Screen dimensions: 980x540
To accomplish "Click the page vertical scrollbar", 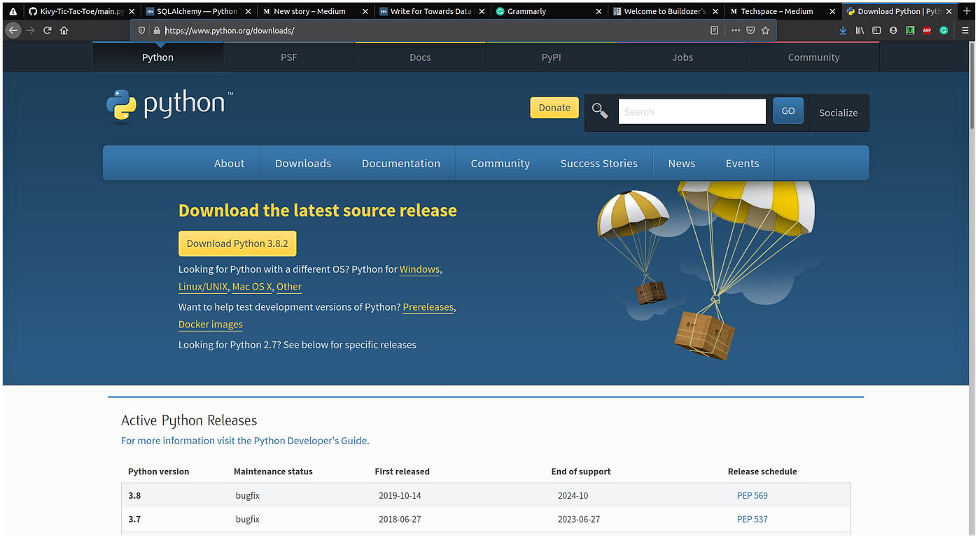I will click(972, 280).
